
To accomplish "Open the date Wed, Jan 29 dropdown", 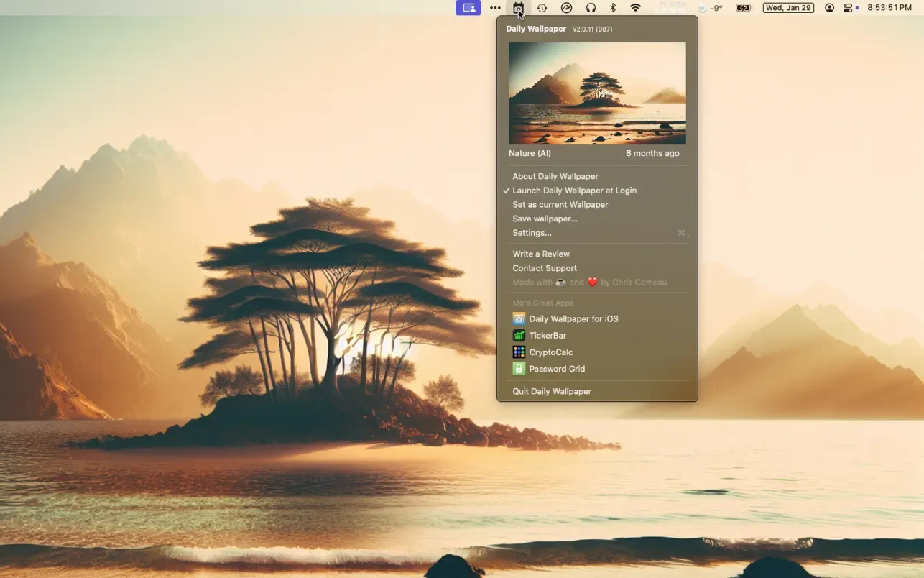I will (788, 8).
